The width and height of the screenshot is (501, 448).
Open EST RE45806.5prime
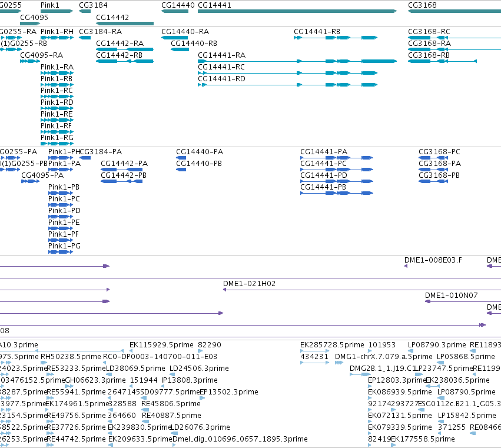tap(145, 410)
